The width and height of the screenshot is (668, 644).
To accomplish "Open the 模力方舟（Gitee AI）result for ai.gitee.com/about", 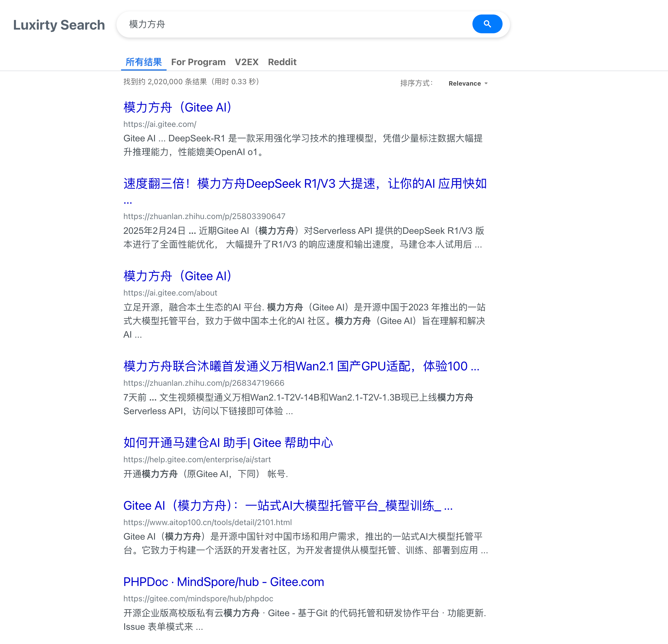I will coord(178,276).
